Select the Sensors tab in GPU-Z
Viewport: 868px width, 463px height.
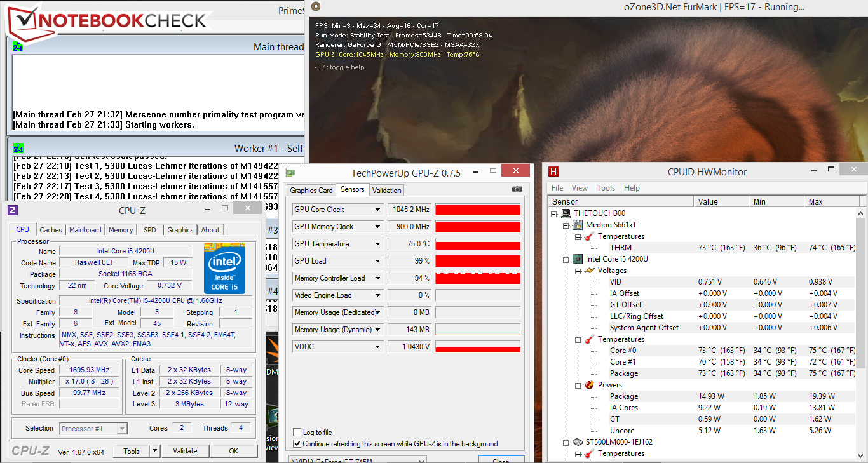pos(353,189)
